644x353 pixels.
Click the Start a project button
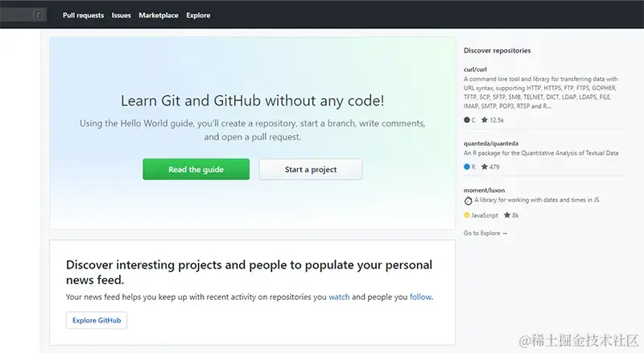pos(311,170)
